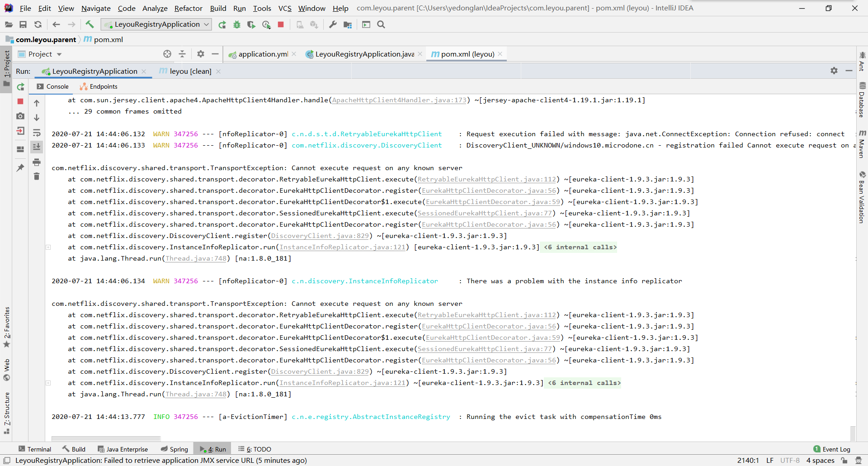Screen dimensions: 868x466
Task: Click the 4 spaces indent selector
Action: tap(820, 461)
